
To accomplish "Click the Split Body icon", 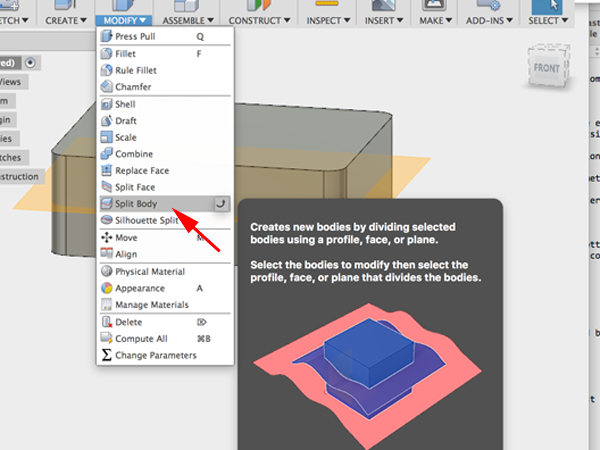I will pyautogui.click(x=106, y=204).
